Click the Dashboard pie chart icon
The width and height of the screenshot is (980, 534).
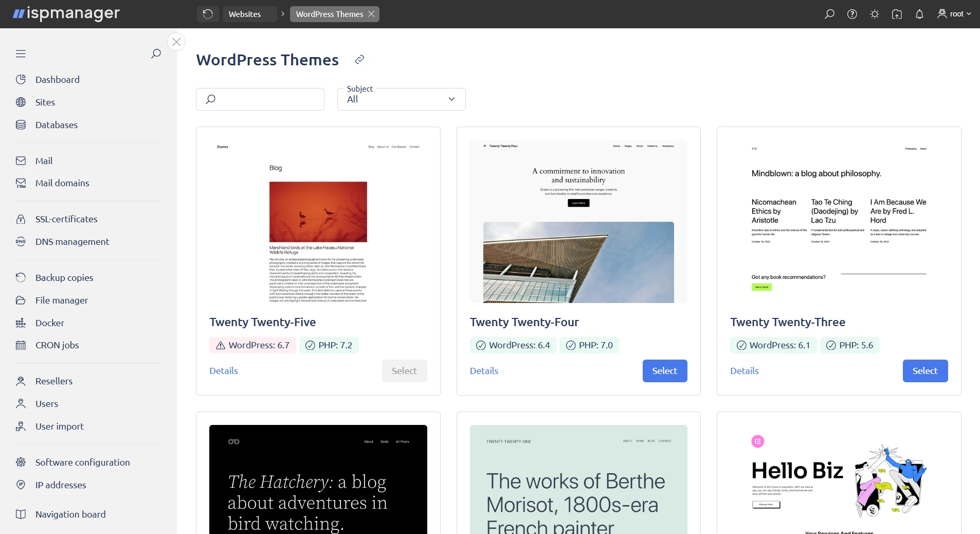[x=21, y=80]
